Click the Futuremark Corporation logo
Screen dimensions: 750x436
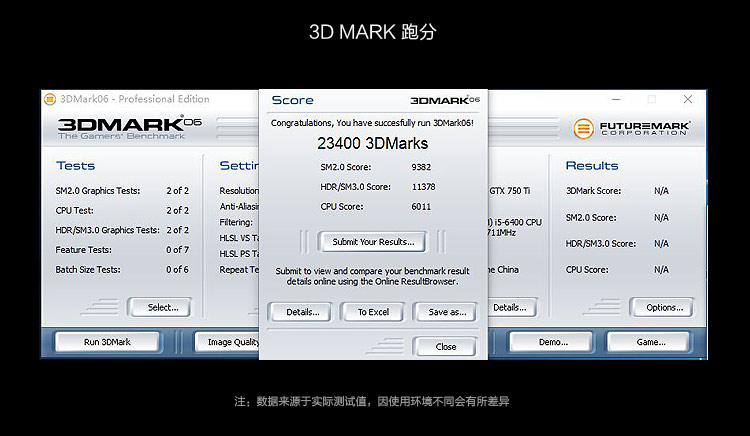tap(631, 128)
